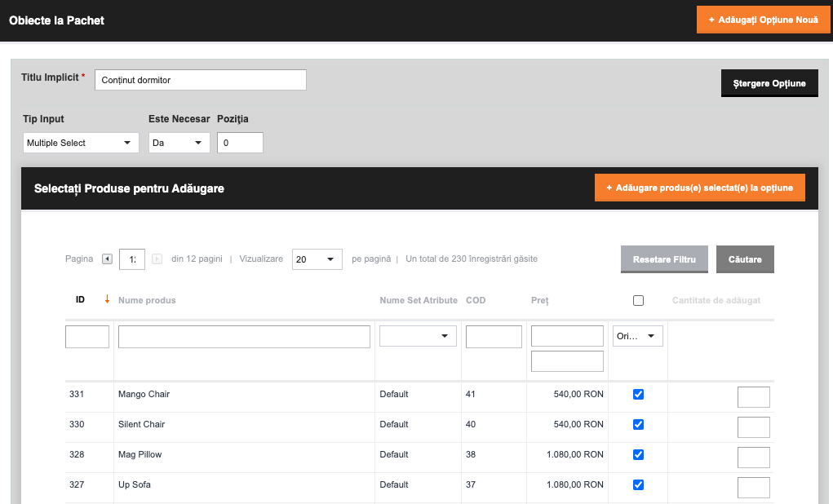
Task: Open the Tip Input Multiple Select dropdown
Action: click(x=81, y=143)
